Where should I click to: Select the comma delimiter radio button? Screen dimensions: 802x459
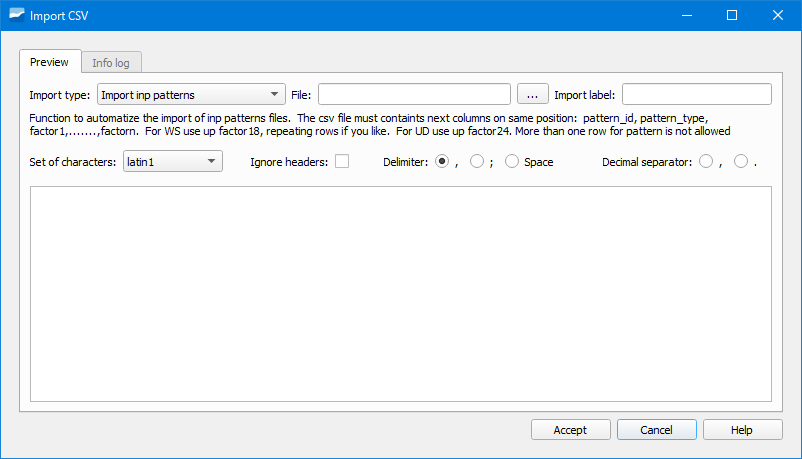coord(442,161)
